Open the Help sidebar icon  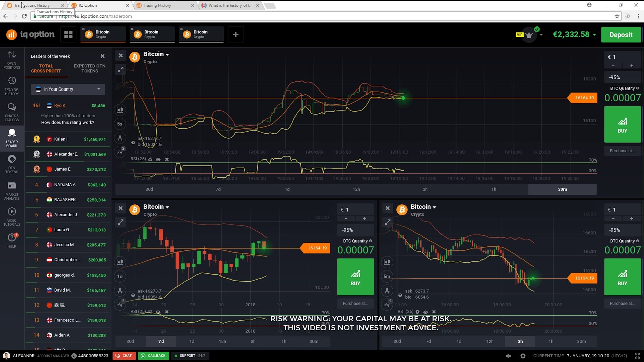pyautogui.click(x=12, y=240)
